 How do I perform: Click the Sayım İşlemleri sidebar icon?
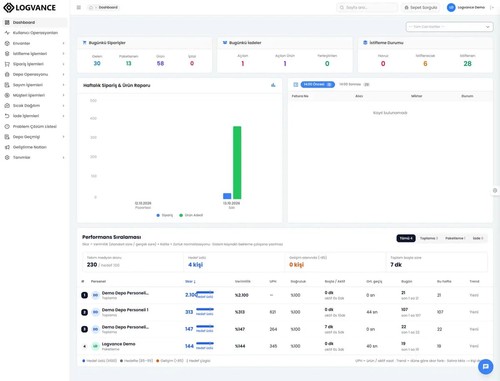pyautogui.click(x=7, y=85)
